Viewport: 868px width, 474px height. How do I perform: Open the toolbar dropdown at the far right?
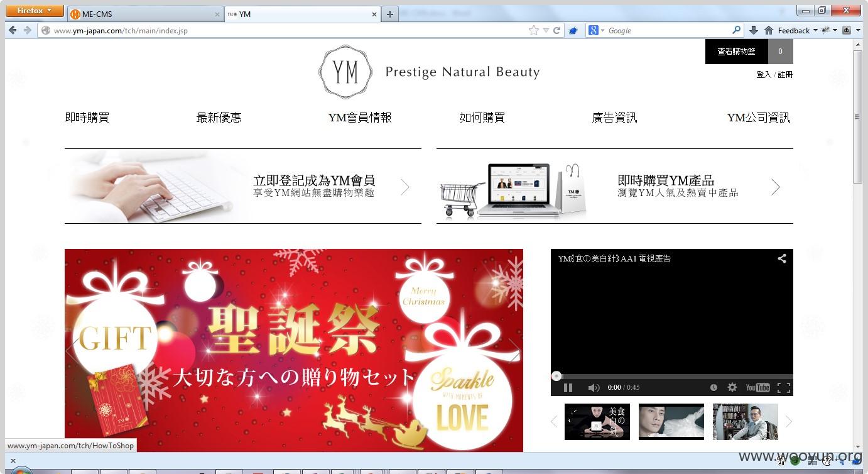click(858, 30)
